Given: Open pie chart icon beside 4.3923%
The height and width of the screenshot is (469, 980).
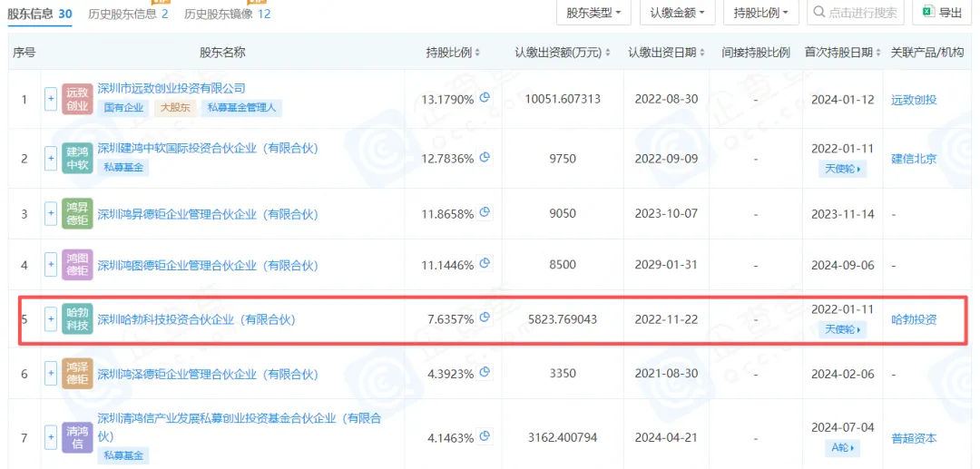Looking at the screenshot, I should click(x=485, y=373).
